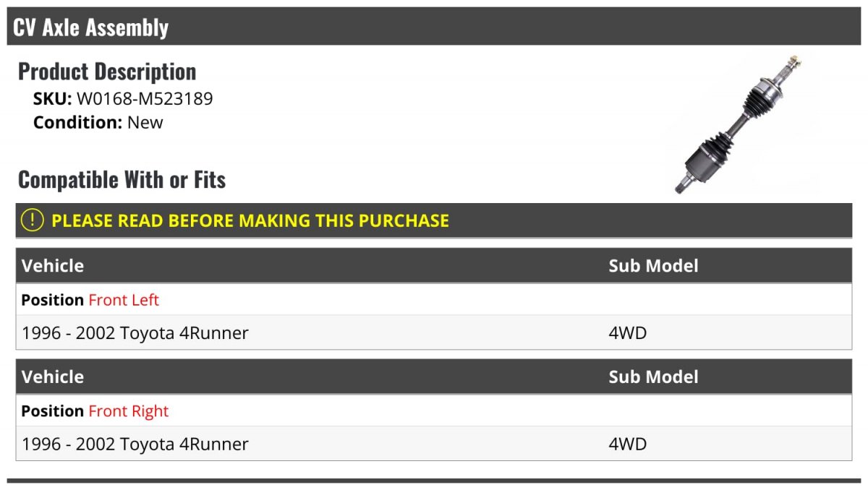
Task: Click the bold "SKU:" label
Action: click(x=52, y=99)
